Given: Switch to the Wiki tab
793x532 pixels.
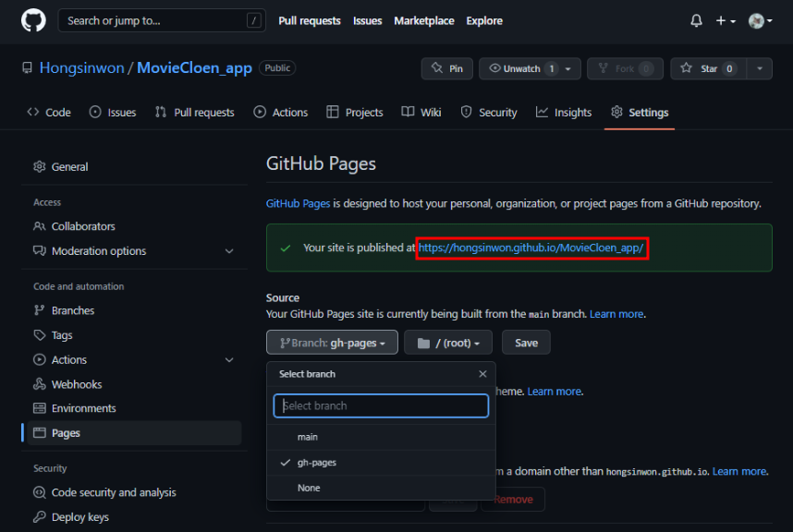Looking at the screenshot, I should pyautogui.click(x=421, y=112).
